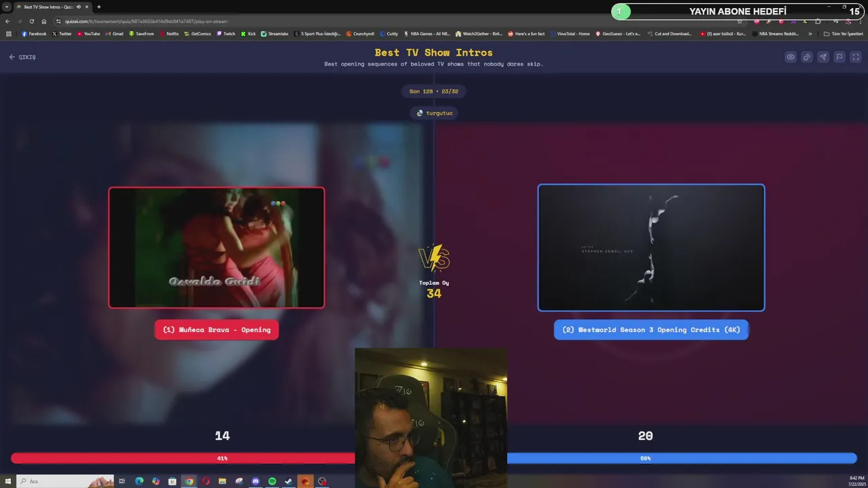Click the browser home icon
868x488 pixels.
click(44, 21)
